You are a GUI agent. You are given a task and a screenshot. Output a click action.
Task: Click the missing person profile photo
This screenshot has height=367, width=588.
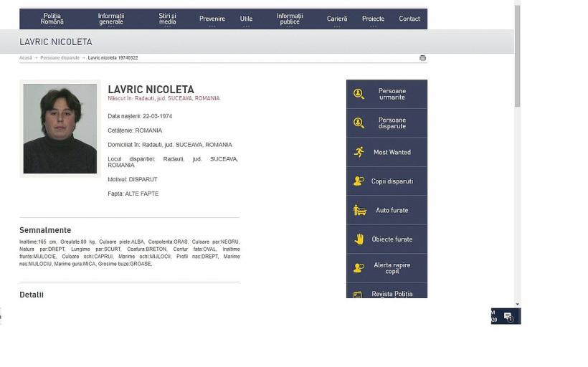60,128
